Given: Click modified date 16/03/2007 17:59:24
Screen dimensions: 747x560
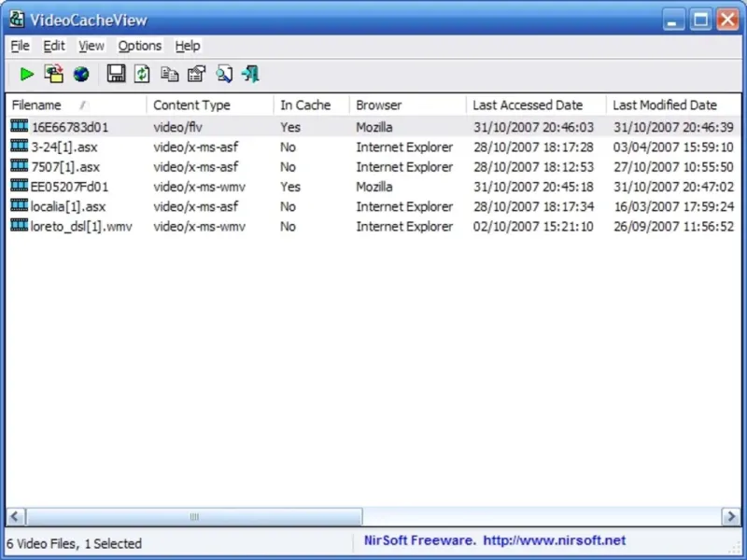Looking at the screenshot, I should click(673, 206).
